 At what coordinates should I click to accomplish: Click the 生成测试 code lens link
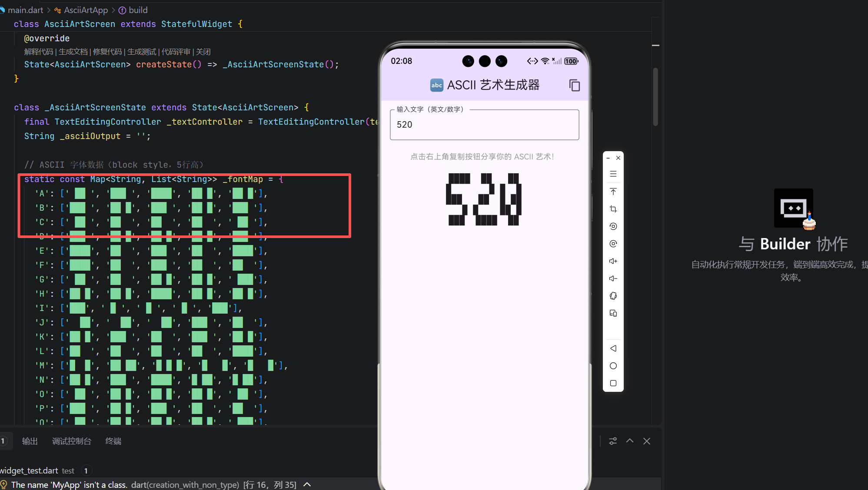[x=142, y=52]
